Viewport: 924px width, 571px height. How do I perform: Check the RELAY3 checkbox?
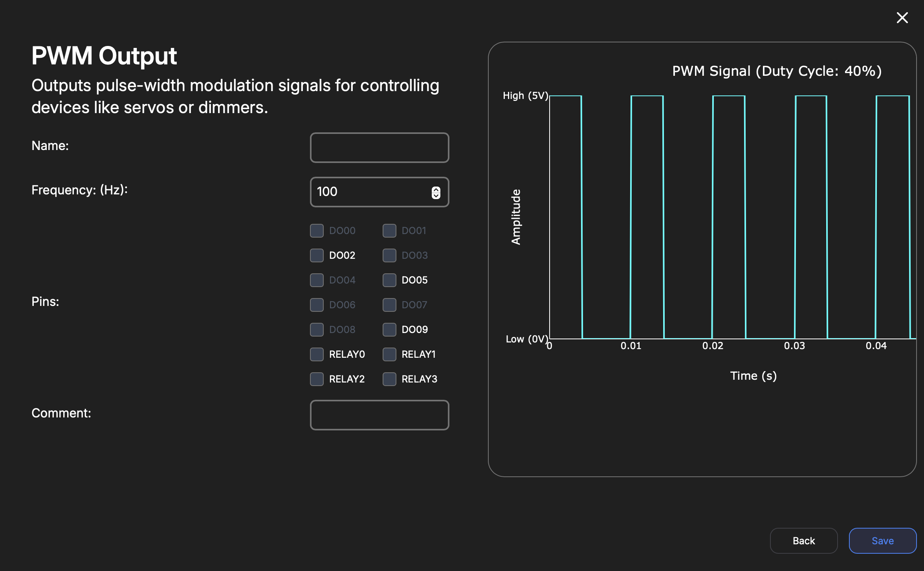tap(389, 379)
